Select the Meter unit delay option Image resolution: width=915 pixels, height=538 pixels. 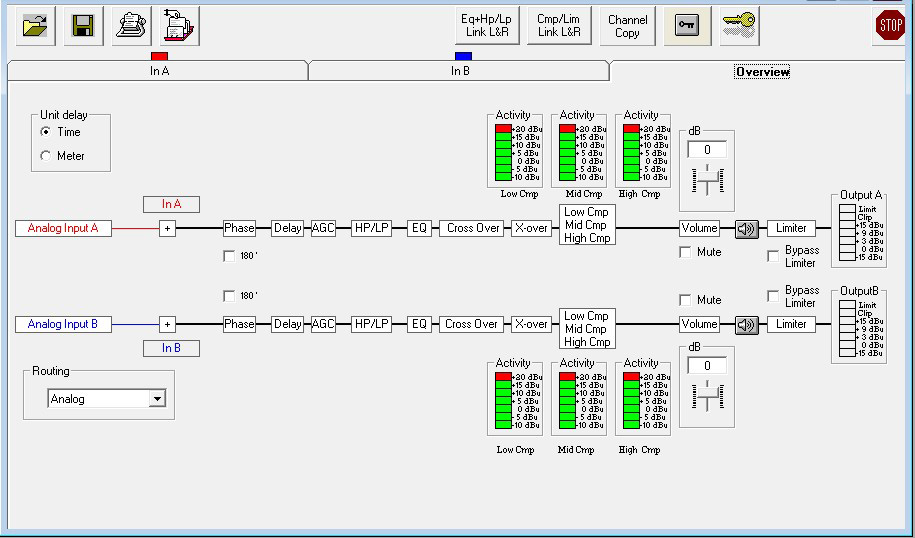click(x=46, y=156)
